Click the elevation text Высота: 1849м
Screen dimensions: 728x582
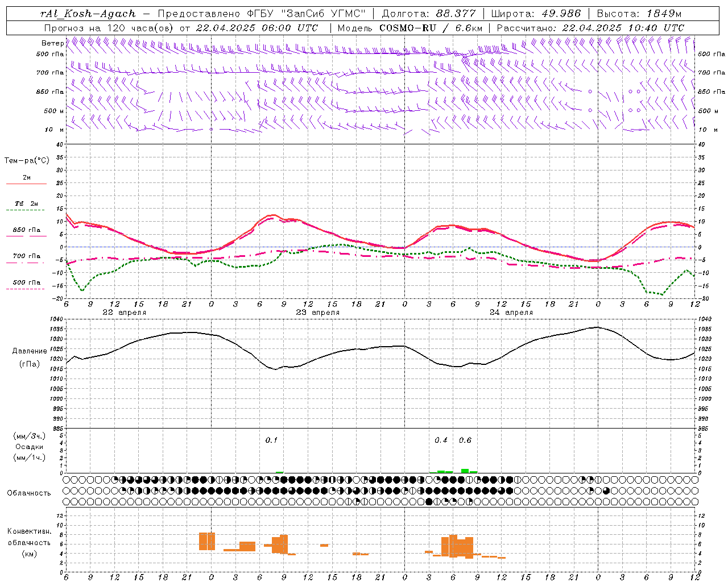coord(639,14)
